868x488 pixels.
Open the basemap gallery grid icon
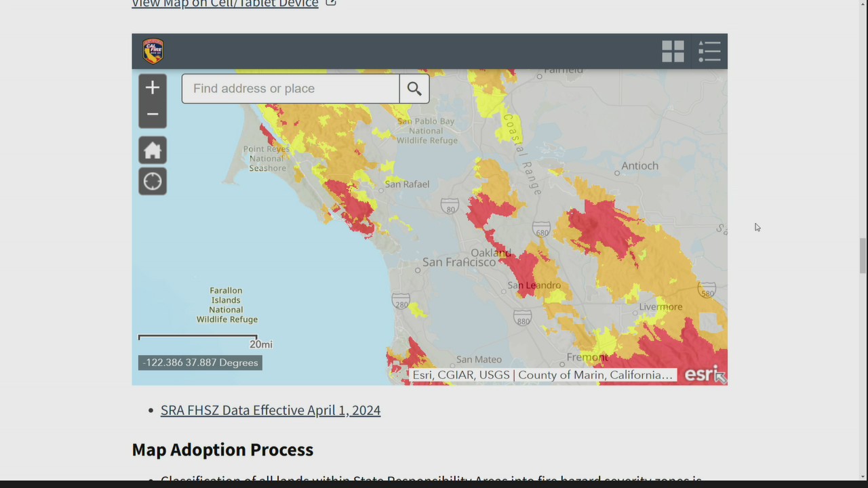[673, 52]
